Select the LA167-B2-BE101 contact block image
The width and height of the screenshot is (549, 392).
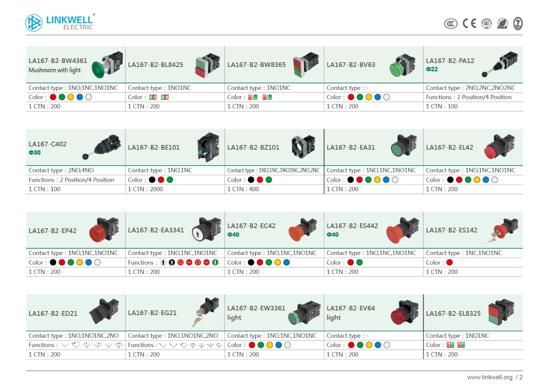tap(209, 147)
